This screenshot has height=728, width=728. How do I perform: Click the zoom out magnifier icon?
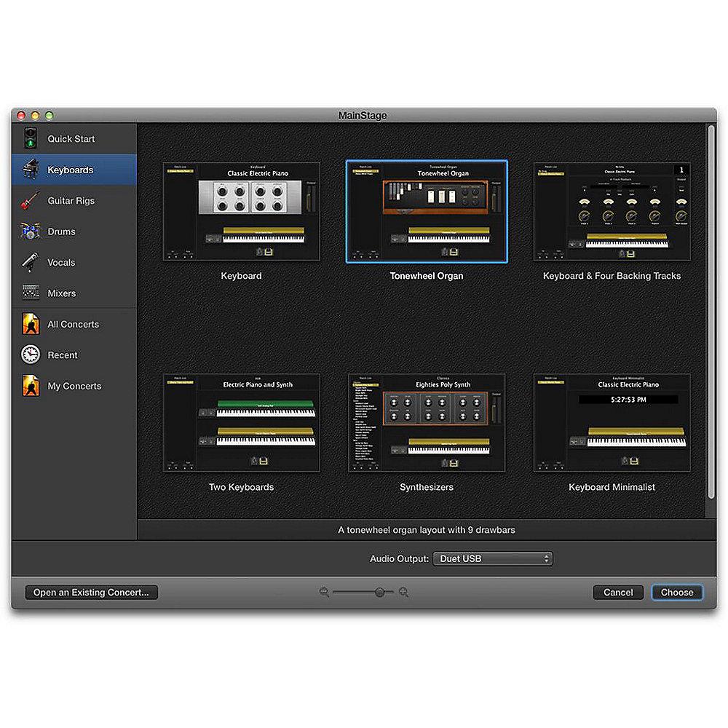point(324,592)
